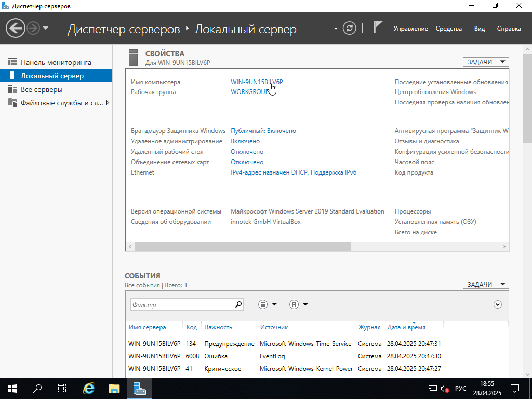Sort events by Источник column
This screenshot has width=532, height=399.
coord(274,327)
